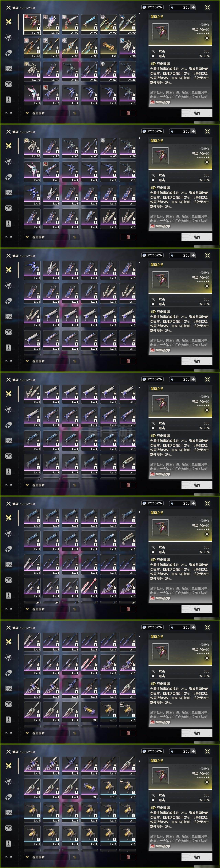Click the exclamation-mark quest items icon in topmost sidebar

pos(9,99)
